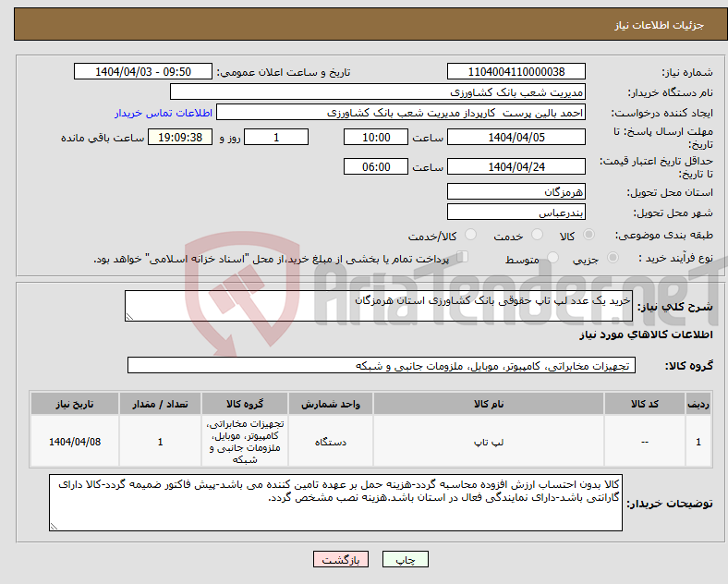
Task: Click the لپ تاپ item name cell
Action: (x=489, y=442)
